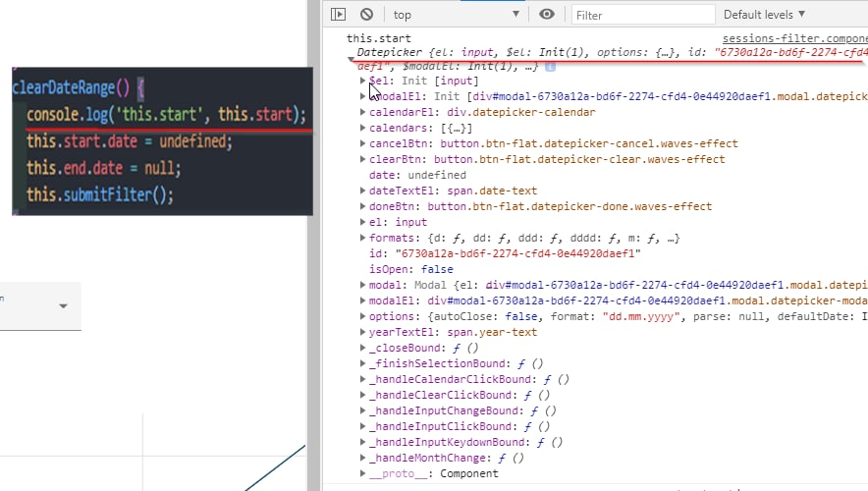The image size is (868, 491).
Task: Select the 'date: undefined' property text
Action: pos(417,175)
